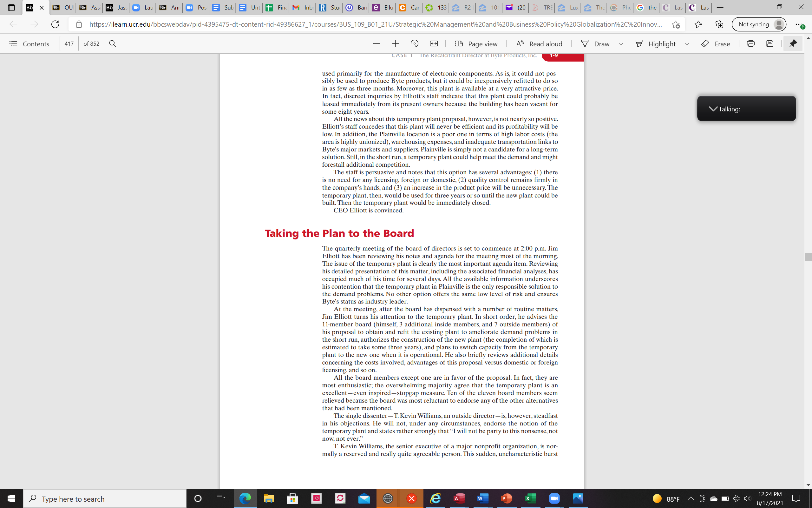
Task: Zoom in with the plus icon
Action: pyautogui.click(x=395, y=44)
